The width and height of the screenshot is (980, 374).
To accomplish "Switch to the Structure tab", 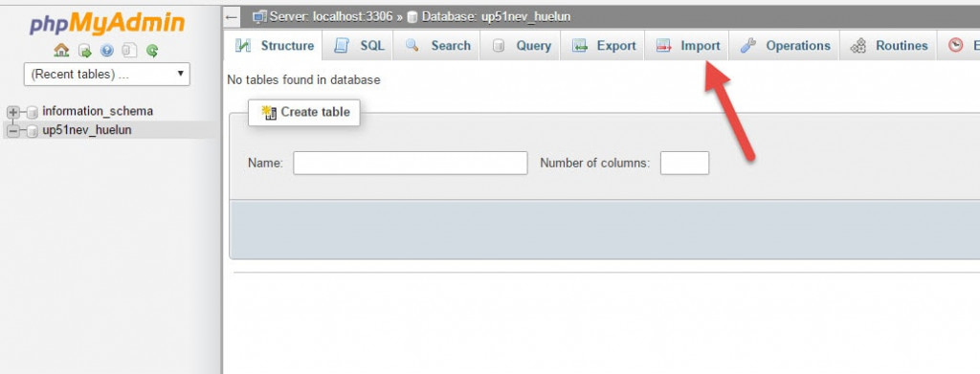I will tap(274, 46).
